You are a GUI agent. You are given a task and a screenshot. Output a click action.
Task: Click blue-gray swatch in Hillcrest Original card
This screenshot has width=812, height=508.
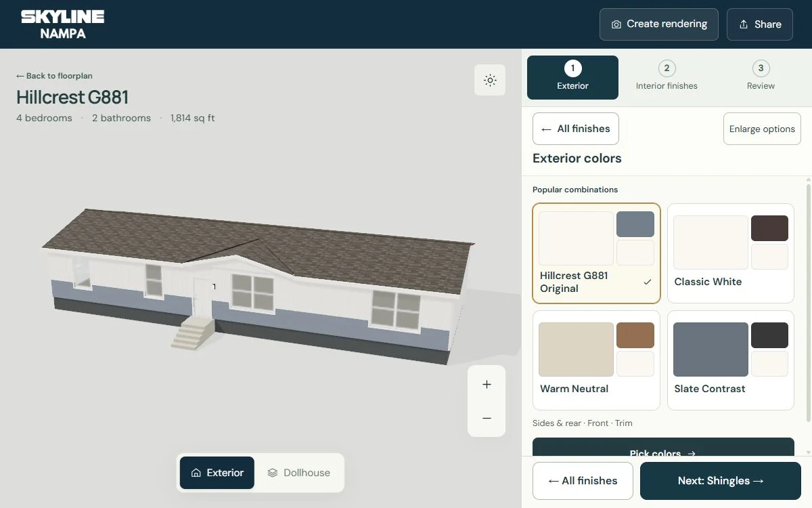click(x=635, y=224)
